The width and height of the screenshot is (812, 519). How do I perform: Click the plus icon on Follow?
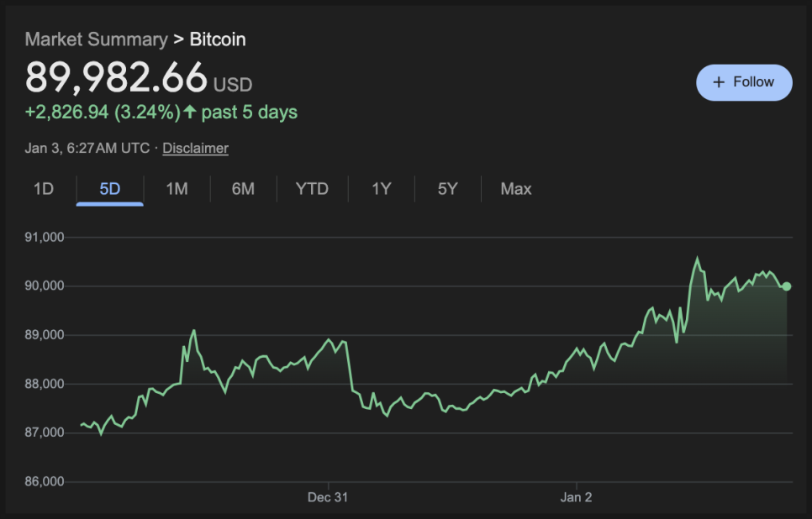pos(719,82)
